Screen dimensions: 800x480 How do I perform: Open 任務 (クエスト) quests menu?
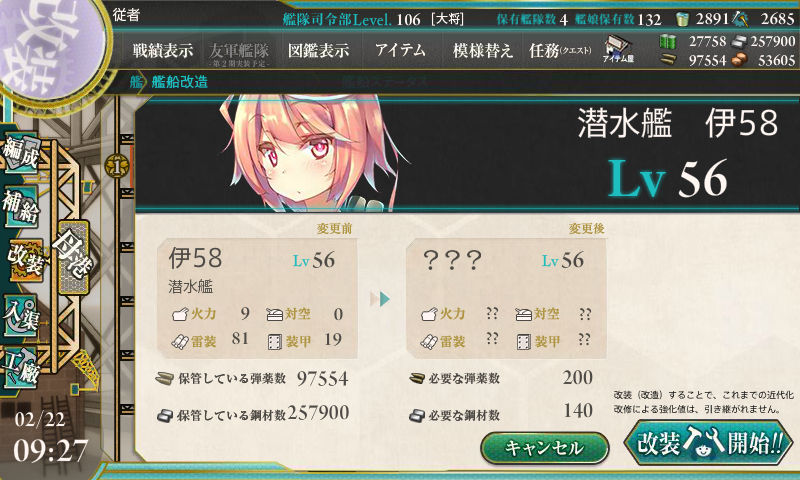[x=560, y=50]
